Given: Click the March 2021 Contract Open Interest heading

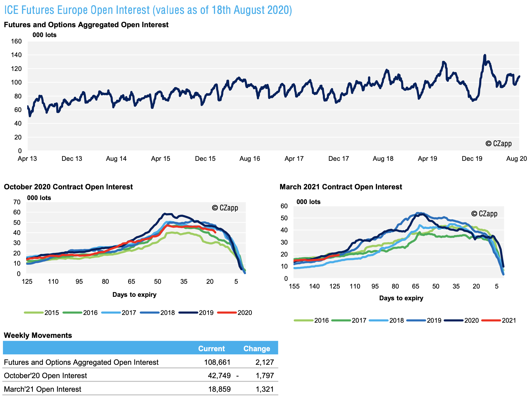Looking at the screenshot, I should point(341,187).
